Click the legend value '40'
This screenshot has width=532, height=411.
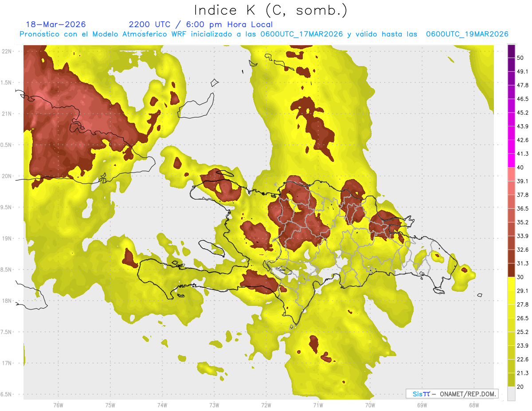coord(521,168)
